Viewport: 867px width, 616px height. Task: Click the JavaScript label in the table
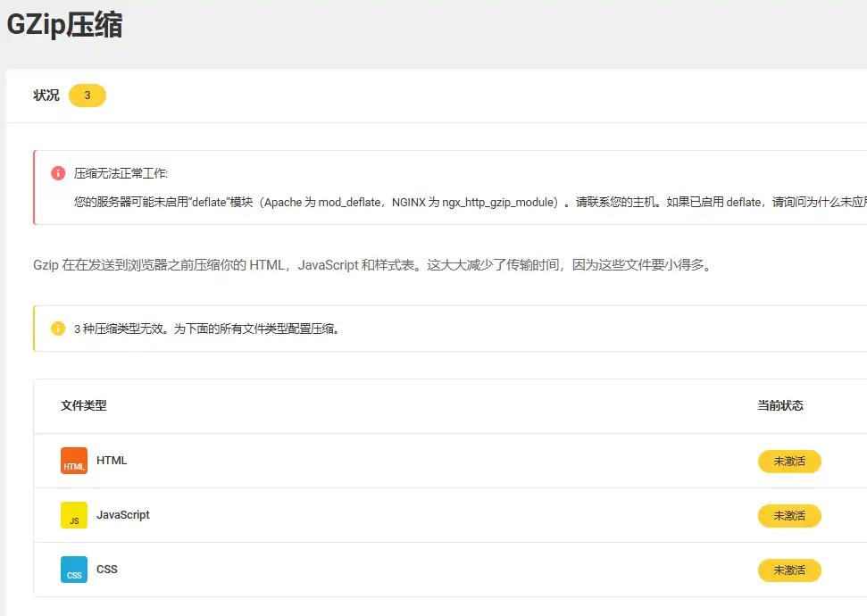[122, 515]
